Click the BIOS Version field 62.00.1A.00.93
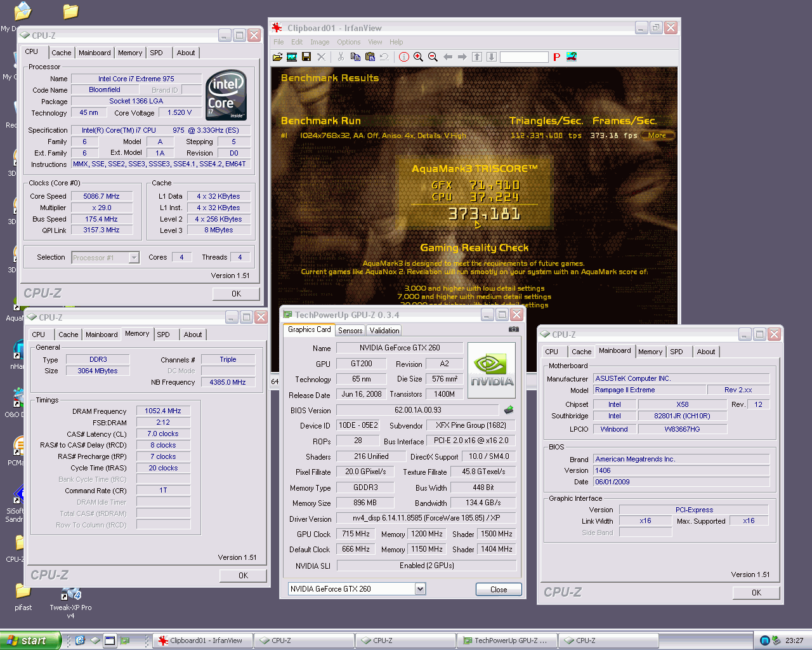 [417, 410]
